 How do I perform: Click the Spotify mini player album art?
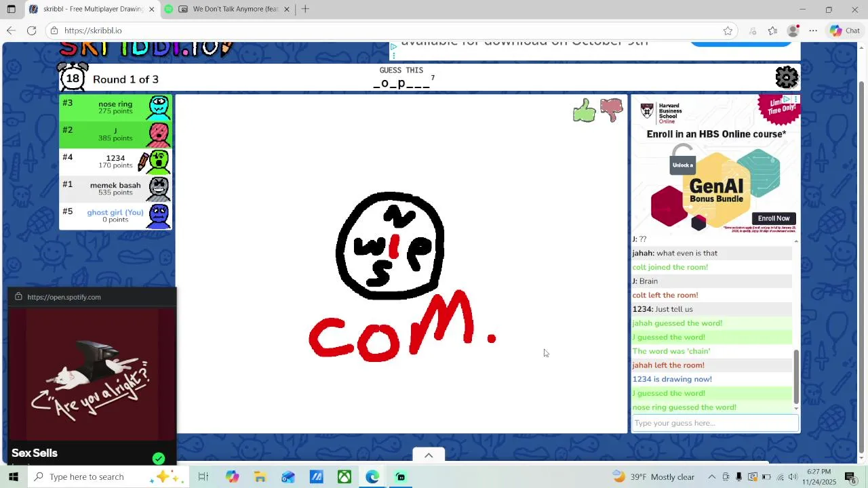[92, 375]
